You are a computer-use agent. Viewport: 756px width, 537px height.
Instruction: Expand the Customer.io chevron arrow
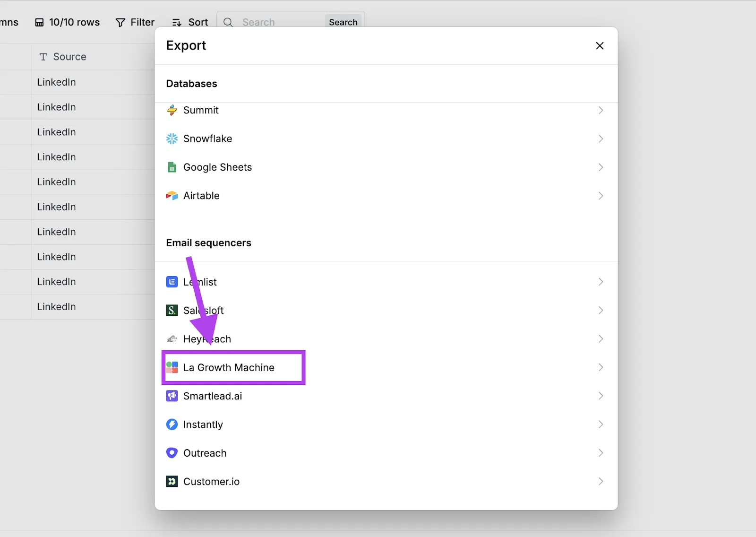[601, 482]
